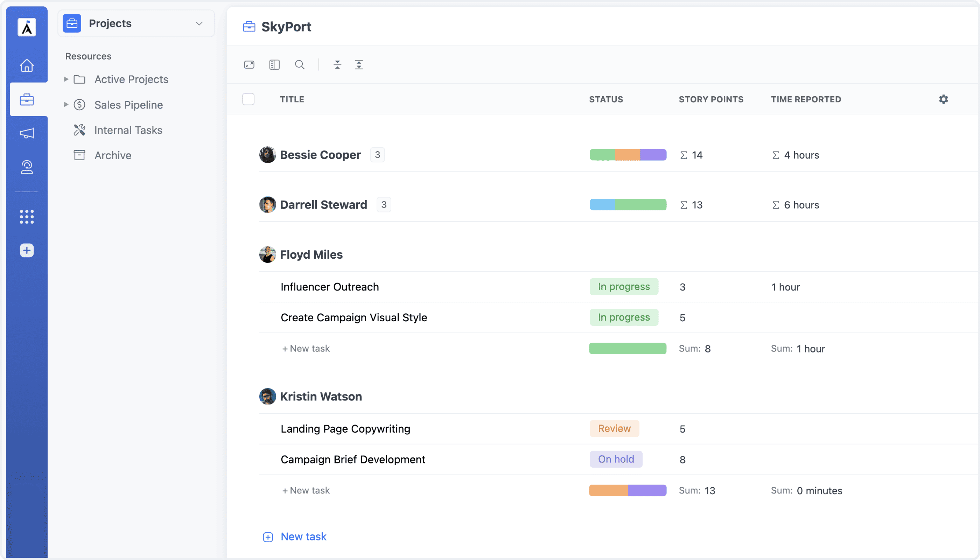Click the blue New task button at the bottom
Viewport: 980px width, 560px height.
pyautogui.click(x=295, y=537)
